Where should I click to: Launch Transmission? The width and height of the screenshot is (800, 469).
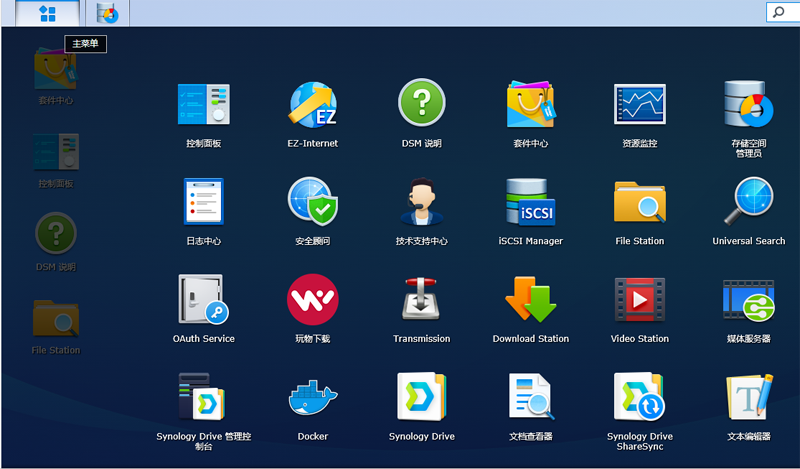coord(421,299)
